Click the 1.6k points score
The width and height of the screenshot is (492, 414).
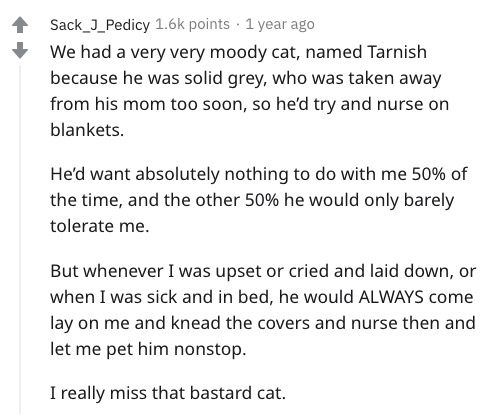click(193, 24)
